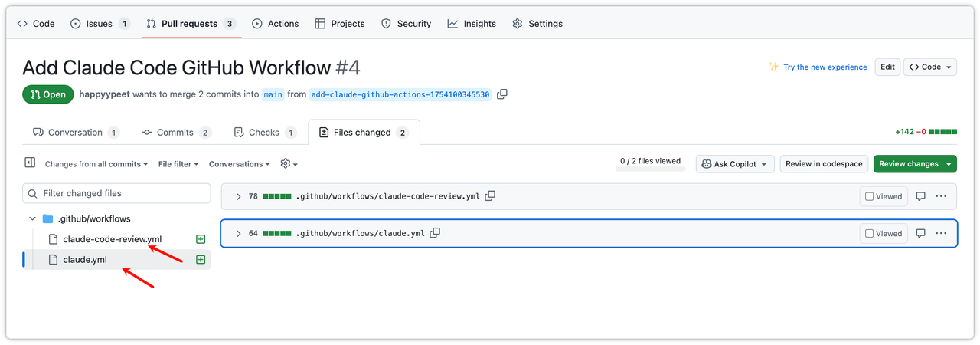Screen dimensions: 980x345
Task: Switch to the Conversation tab
Action: [75, 133]
